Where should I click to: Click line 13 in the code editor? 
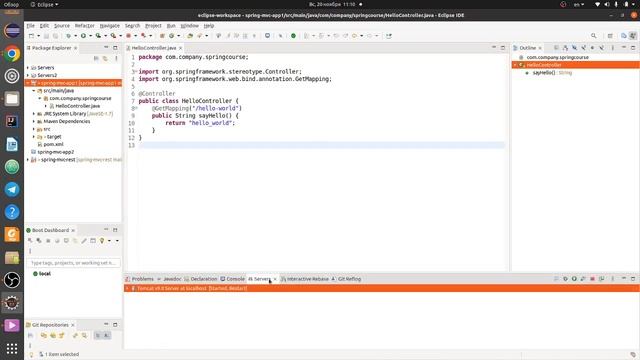[322, 145]
